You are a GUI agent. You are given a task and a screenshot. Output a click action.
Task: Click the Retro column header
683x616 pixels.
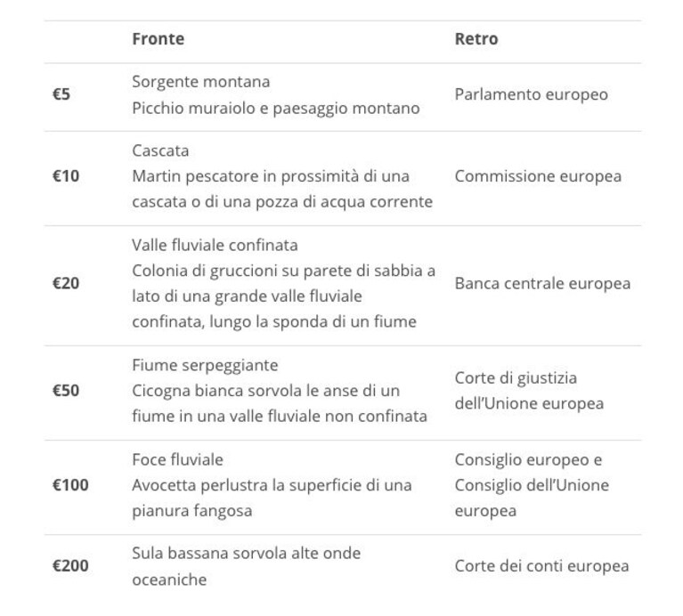coord(476,39)
